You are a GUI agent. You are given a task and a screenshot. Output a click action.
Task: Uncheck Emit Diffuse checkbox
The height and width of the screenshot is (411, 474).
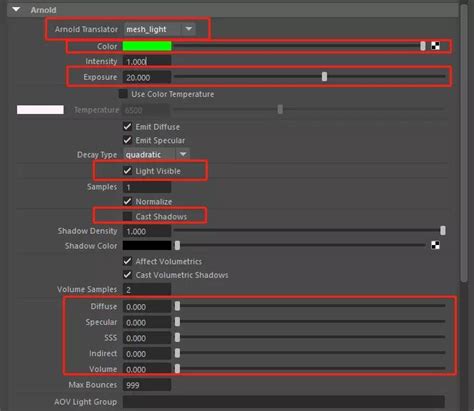127,127
